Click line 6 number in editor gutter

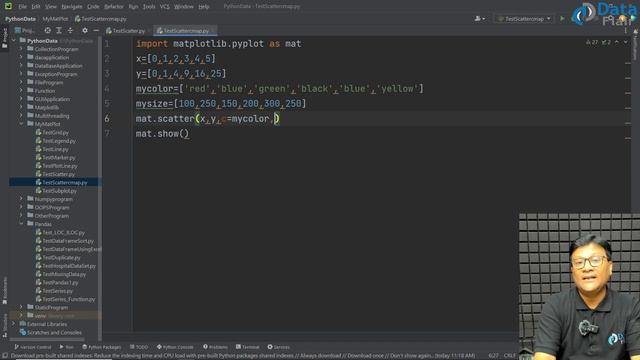point(107,118)
